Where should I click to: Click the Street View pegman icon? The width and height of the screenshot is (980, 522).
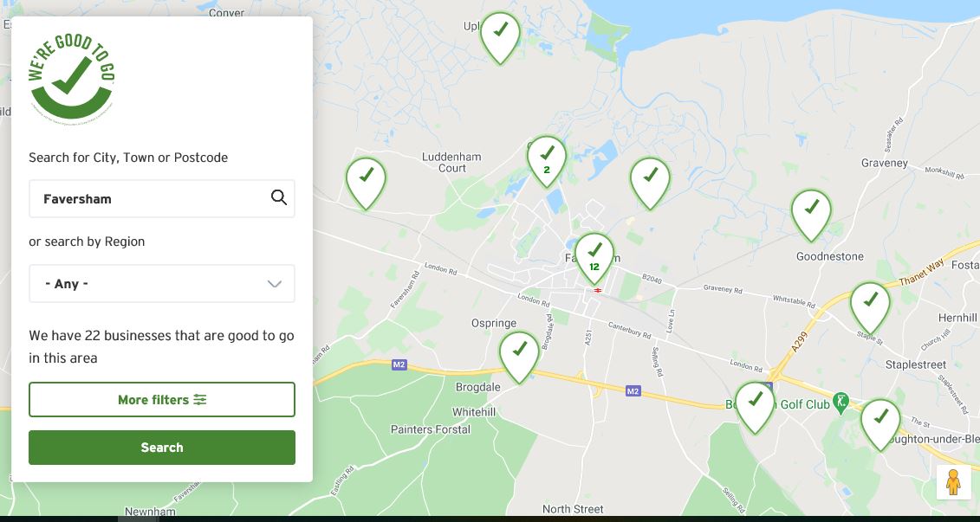pos(953,481)
